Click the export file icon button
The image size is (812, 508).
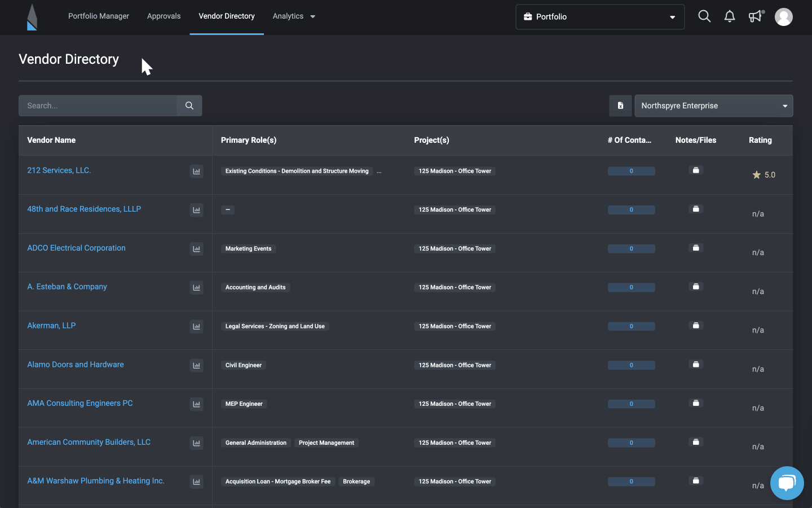620,106
